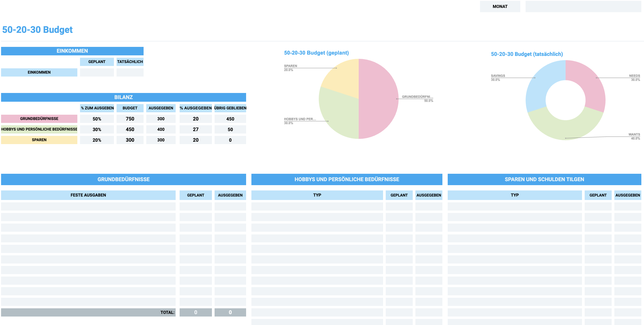Click the TYP header in Sparen table
The height and width of the screenshot is (325, 644).
coord(515,195)
